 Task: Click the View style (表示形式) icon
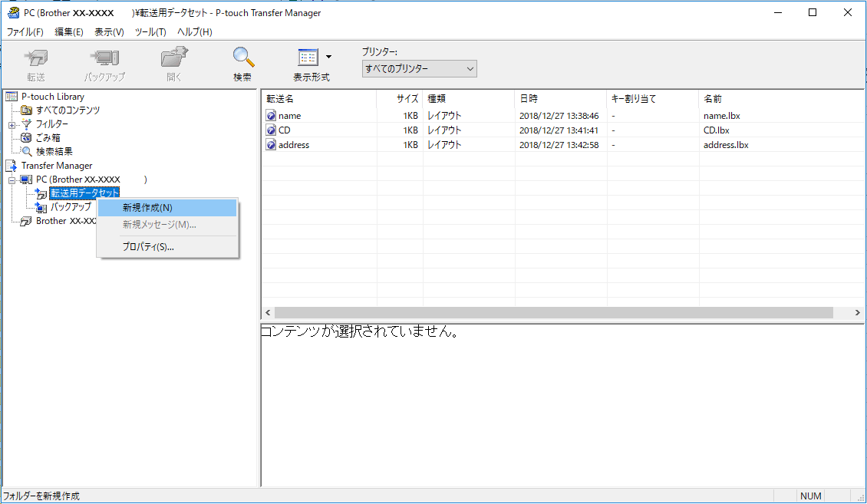click(x=308, y=58)
